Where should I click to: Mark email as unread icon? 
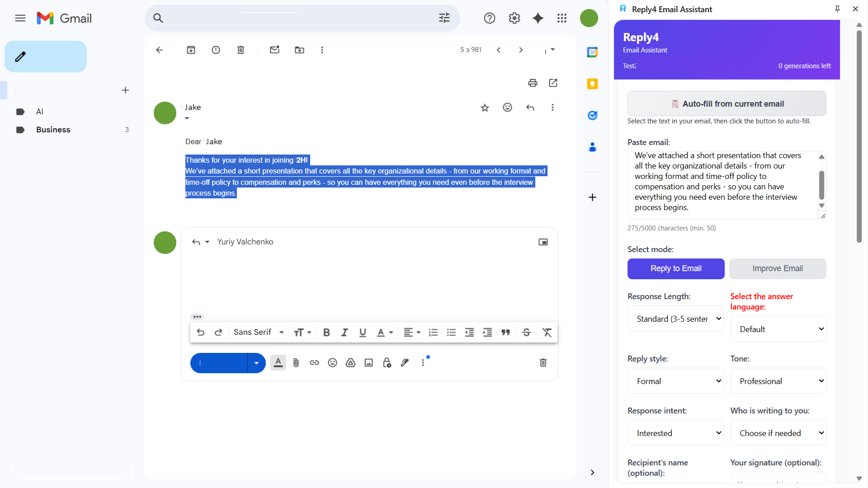[275, 50]
